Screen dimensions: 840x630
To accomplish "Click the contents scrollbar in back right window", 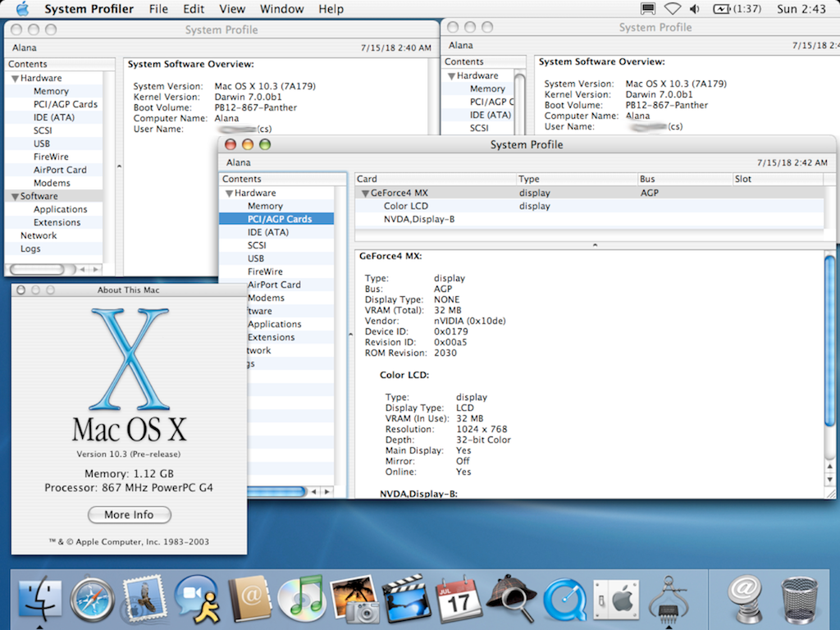I will 519,102.
